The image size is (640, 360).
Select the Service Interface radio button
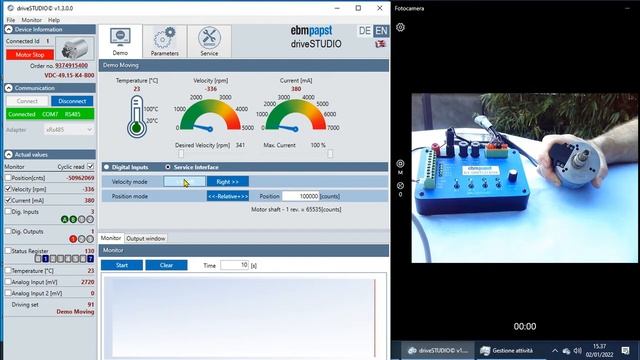[x=168, y=167]
